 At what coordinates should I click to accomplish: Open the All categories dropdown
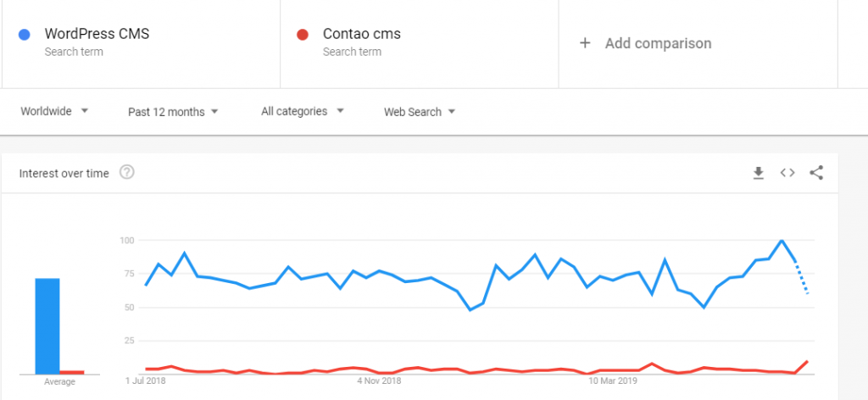(303, 111)
